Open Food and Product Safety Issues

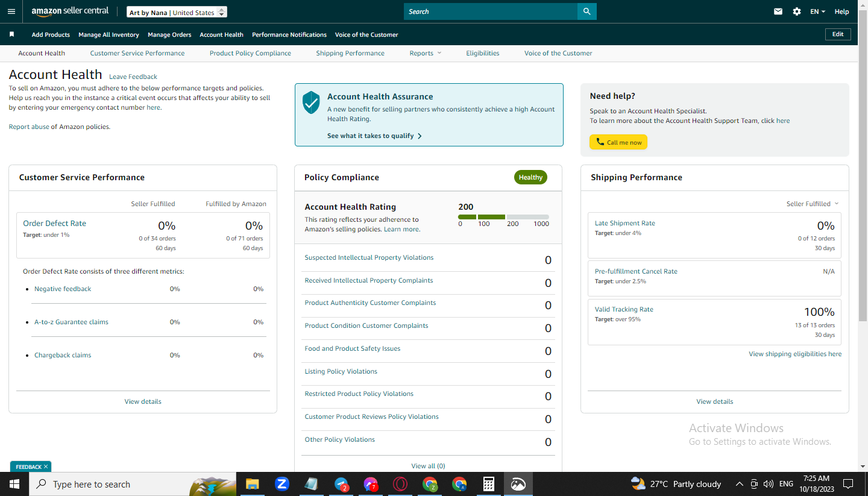pos(353,348)
